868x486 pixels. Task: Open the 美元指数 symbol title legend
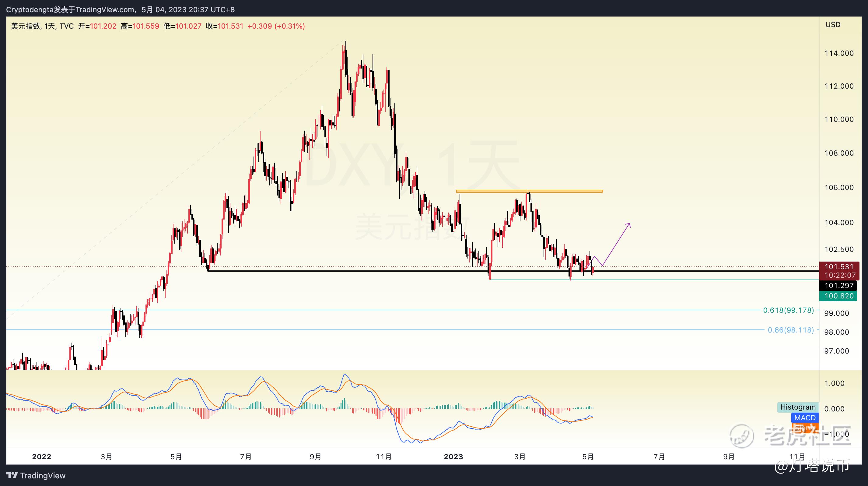(26, 26)
